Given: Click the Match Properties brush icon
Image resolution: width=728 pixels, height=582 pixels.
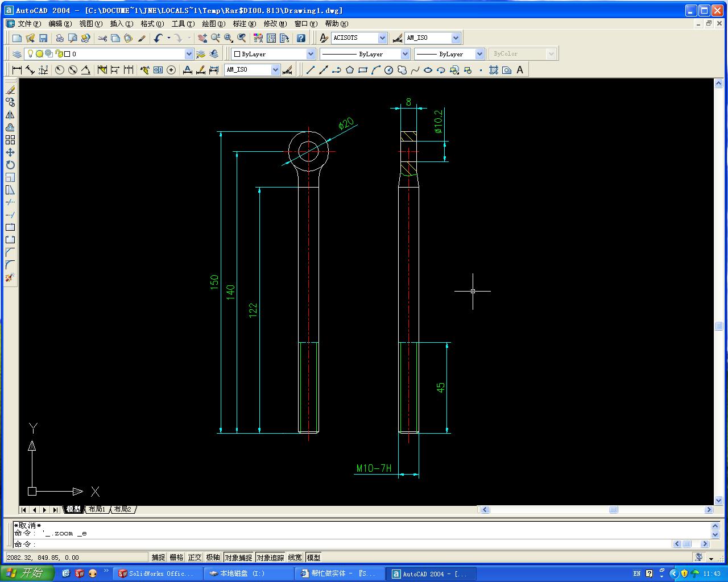Looking at the screenshot, I should [142, 38].
